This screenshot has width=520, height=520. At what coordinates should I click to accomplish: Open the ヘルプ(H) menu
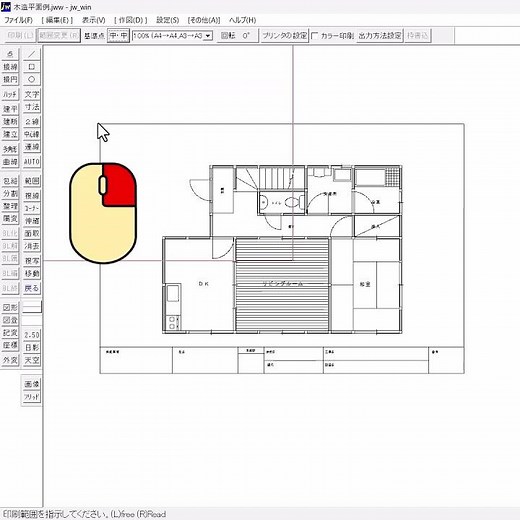click(x=242, y=20)
